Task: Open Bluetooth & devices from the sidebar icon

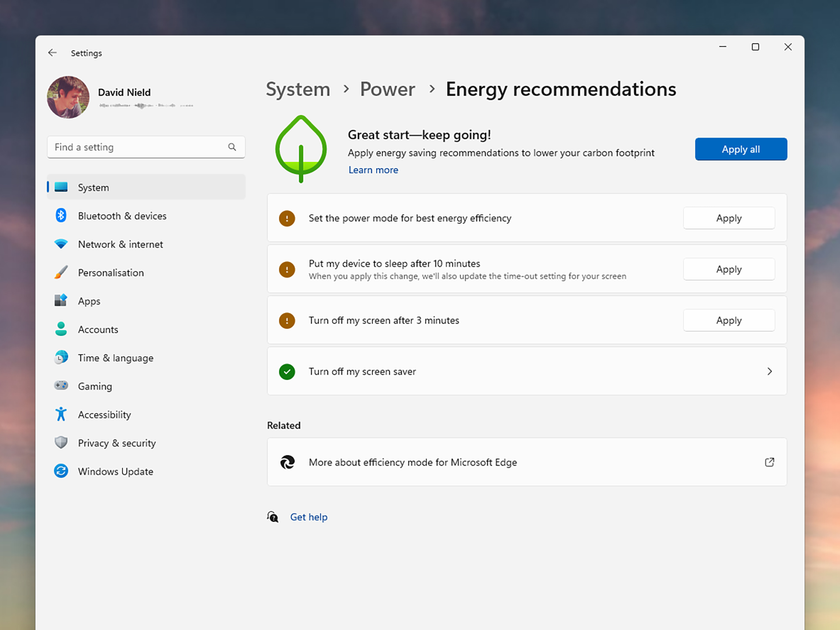Action: click(61, 215)
